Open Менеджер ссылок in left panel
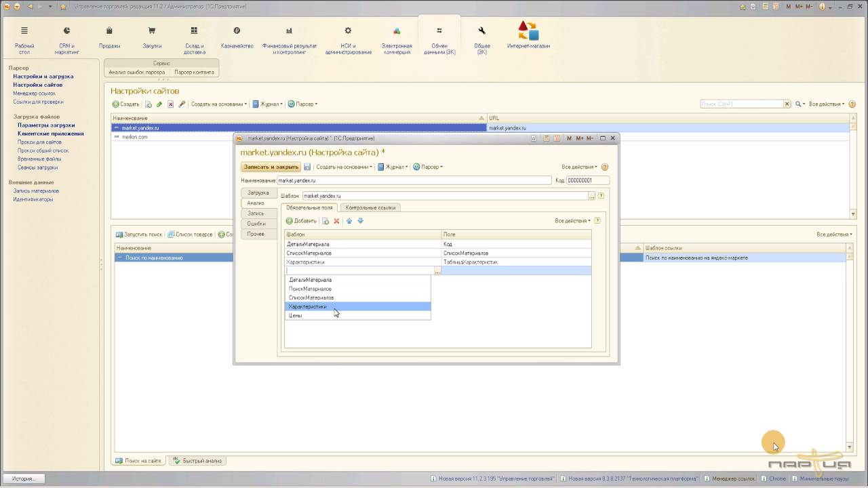The width and height of the screenshot is (868, 488). tap(34, 94)
